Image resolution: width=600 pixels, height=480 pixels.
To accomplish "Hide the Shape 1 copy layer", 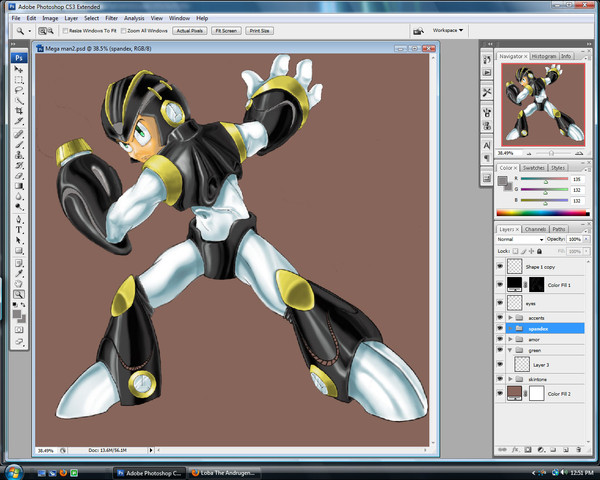I will 501,267.
